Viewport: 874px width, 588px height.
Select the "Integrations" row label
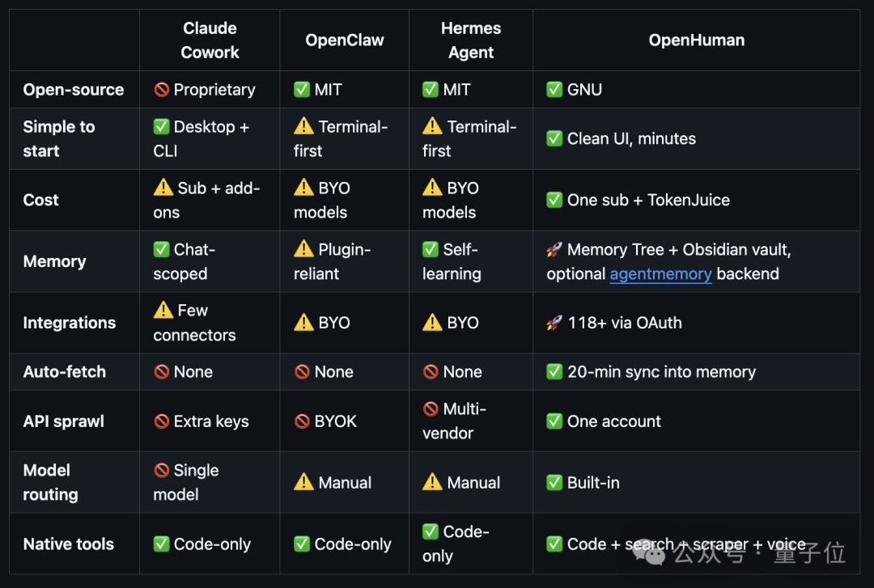[x=70, y=323]
